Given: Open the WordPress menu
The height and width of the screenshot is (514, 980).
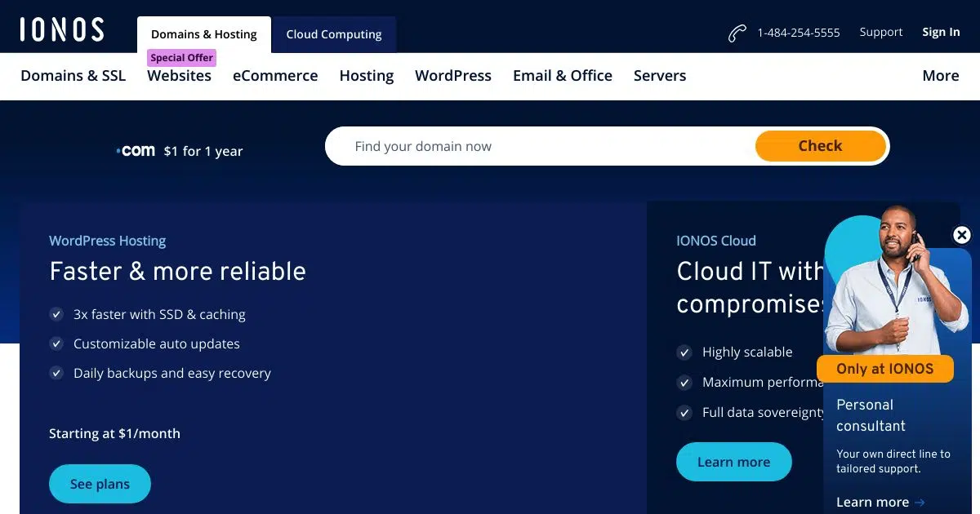Looking at the screenshot, I should coord(452,76).
